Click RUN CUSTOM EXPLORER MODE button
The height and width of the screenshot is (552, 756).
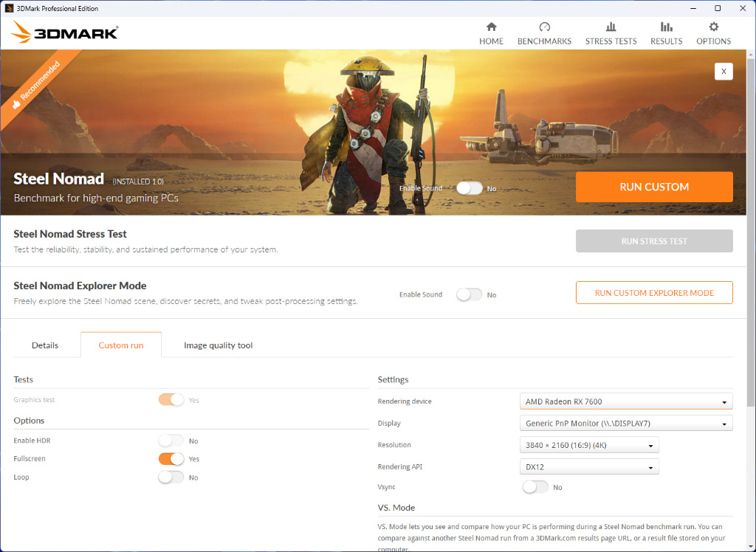point(654,293)
